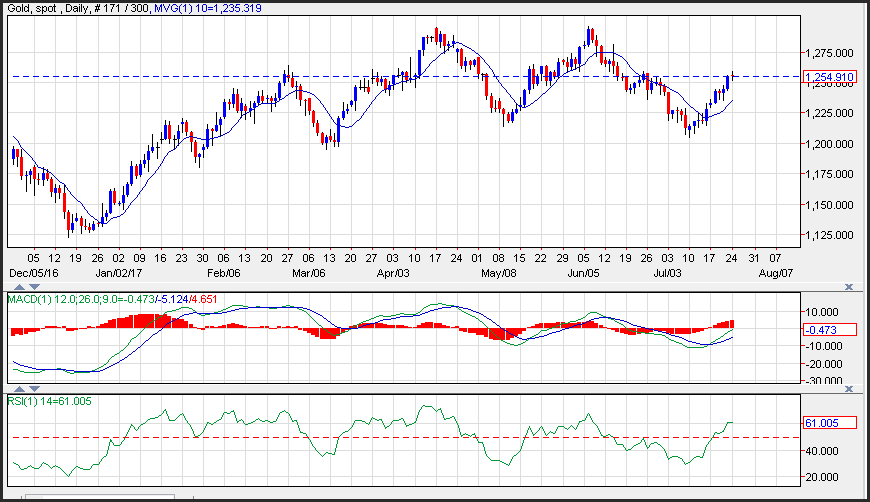Click the horizontal scrollbar thumb below the charts
The height and width of the screenshot is (502, 870).
pos(100,497)
